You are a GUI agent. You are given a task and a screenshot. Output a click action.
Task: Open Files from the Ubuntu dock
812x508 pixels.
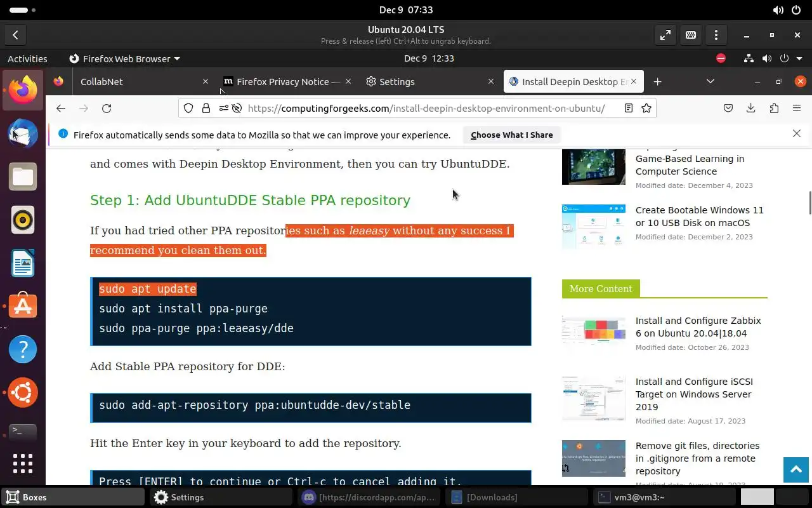[x=23, y=177]
